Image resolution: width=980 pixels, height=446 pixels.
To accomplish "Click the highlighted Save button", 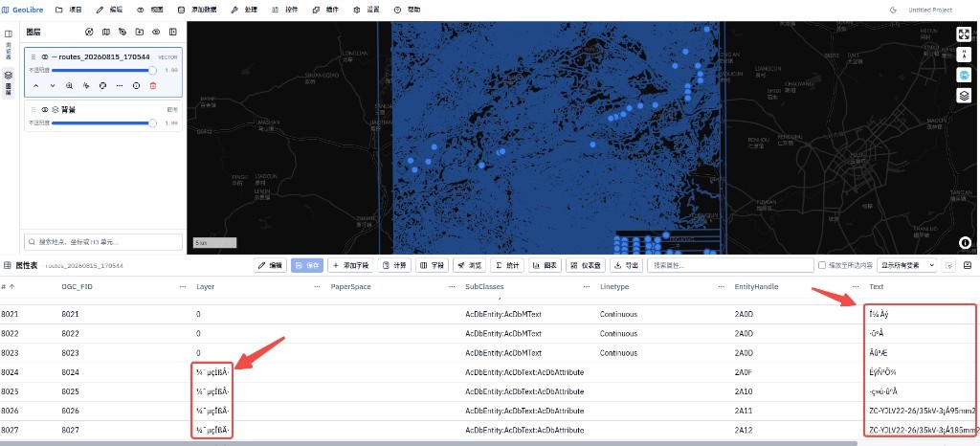I will (307, 265).
